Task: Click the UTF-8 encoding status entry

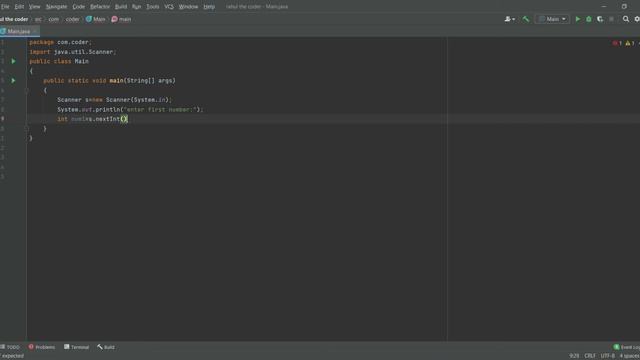Action: 607,356
